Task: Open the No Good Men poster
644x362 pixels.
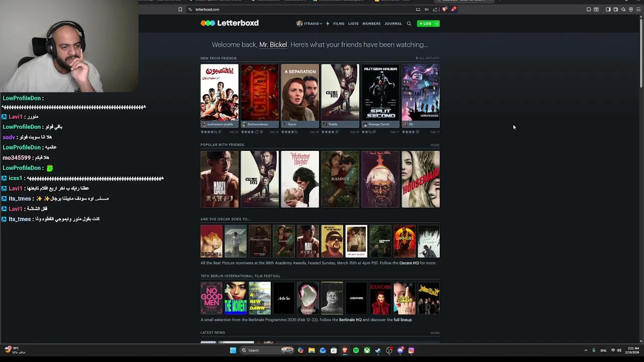Action: 211,298
